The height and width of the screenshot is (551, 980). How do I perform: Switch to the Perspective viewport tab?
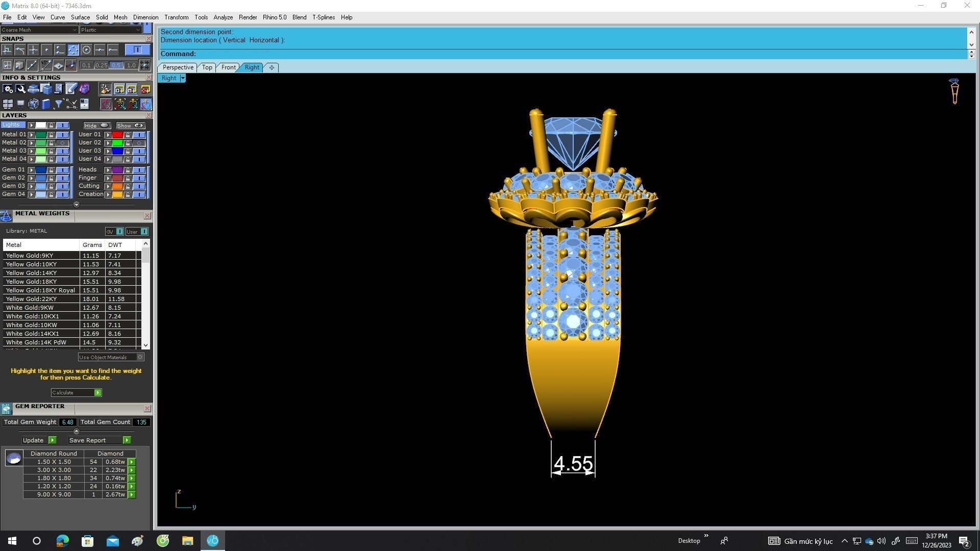pyautogui.click(x=178, y=67)
